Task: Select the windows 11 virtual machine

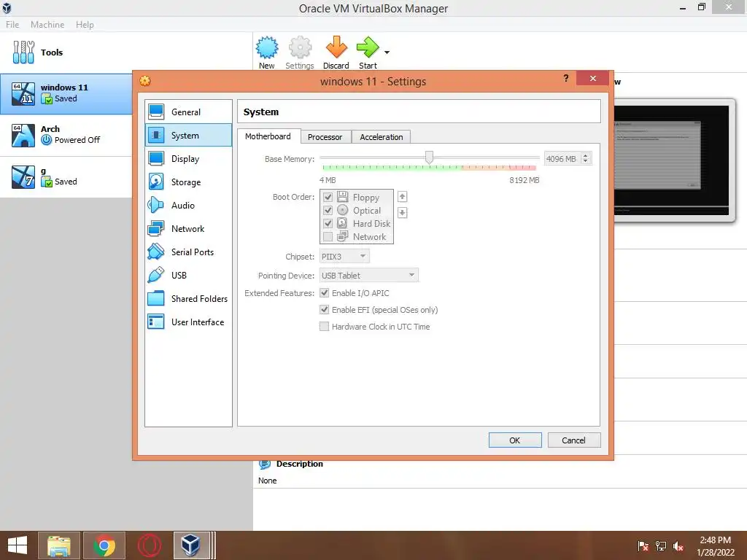Action: pos(66,94)
